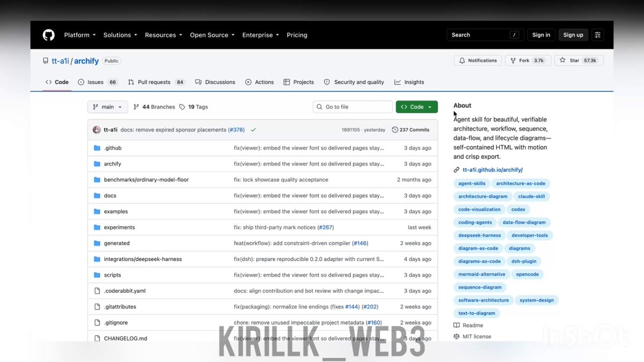
Task: Open the .github folder
Action: (113, 148)
